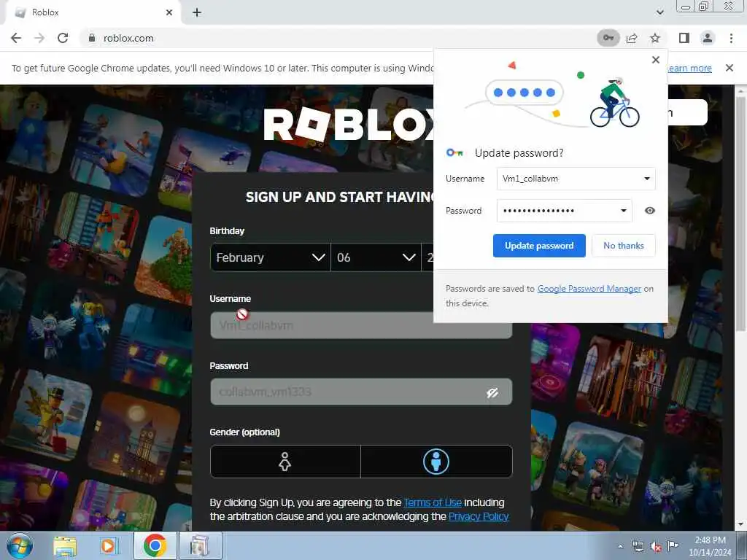Close the Update password popup
Viewport: 747px width, 560px height.
(x=656, y=60)
